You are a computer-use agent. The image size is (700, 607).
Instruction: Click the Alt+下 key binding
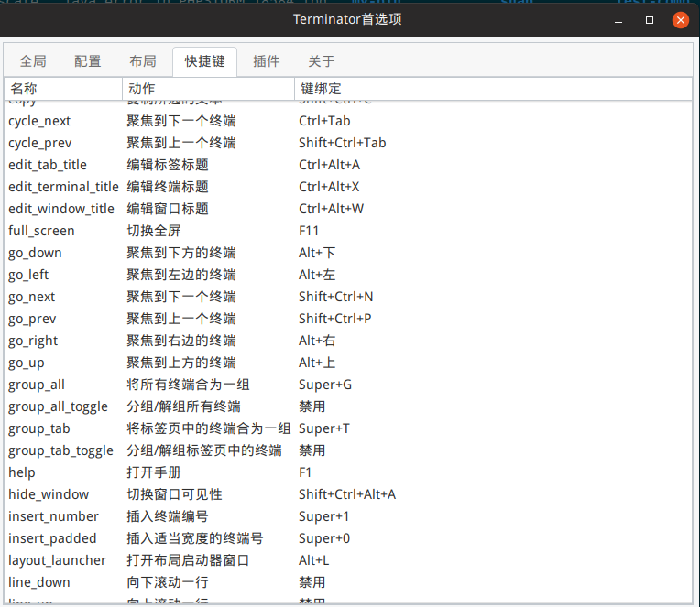(317, 253)
